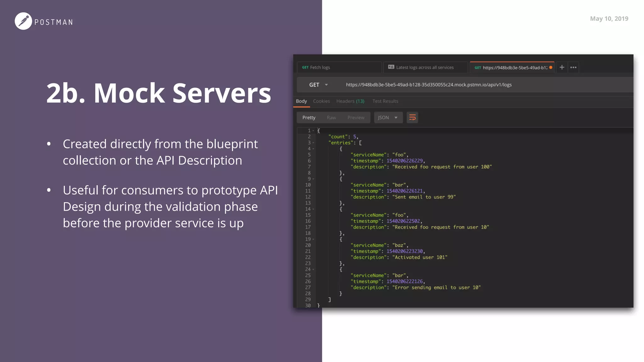Image resolution: width=644 pixels, height=362 pixels.
Task: Click the "count": 5 line
Action: [343, 137]
